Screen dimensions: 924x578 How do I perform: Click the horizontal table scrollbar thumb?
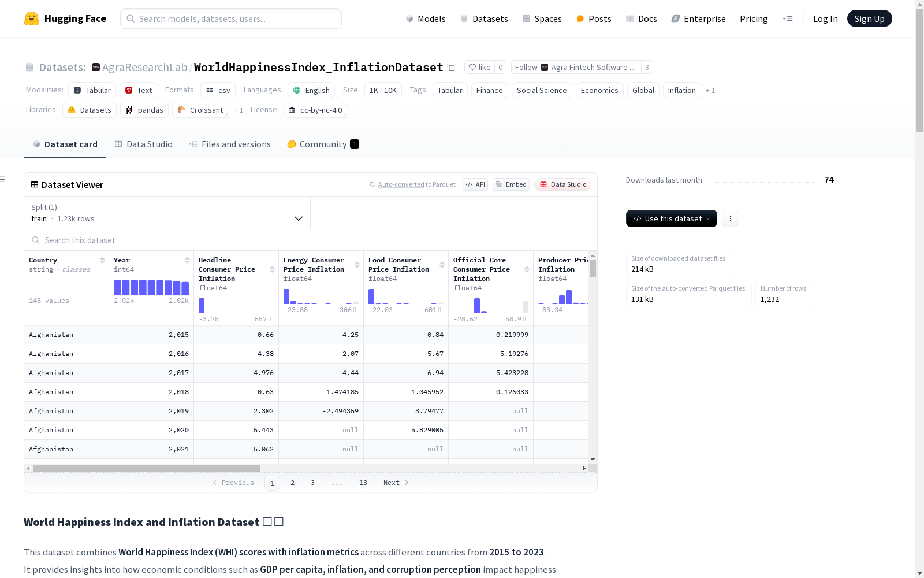147,468
